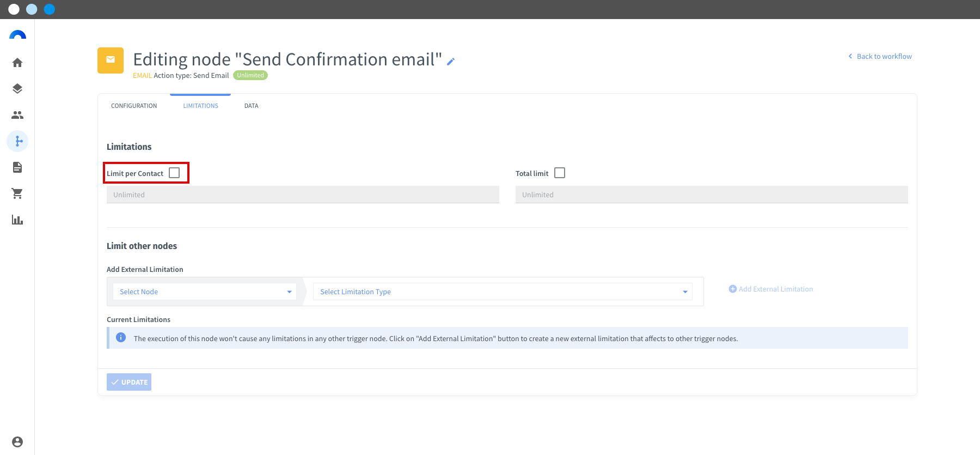Open the bar chart reports icon
Viewport: 980px width, 455px height.
pos(17,220)
